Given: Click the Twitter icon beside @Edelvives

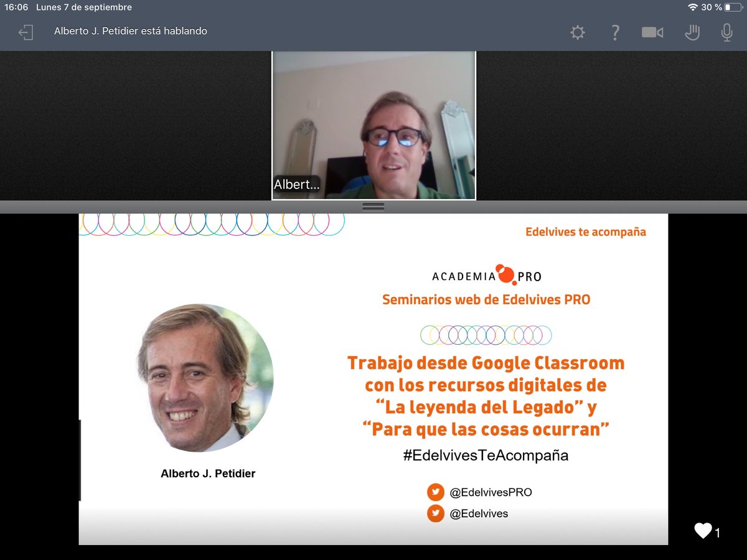Looking at the screenshot, I should point(435,513).
